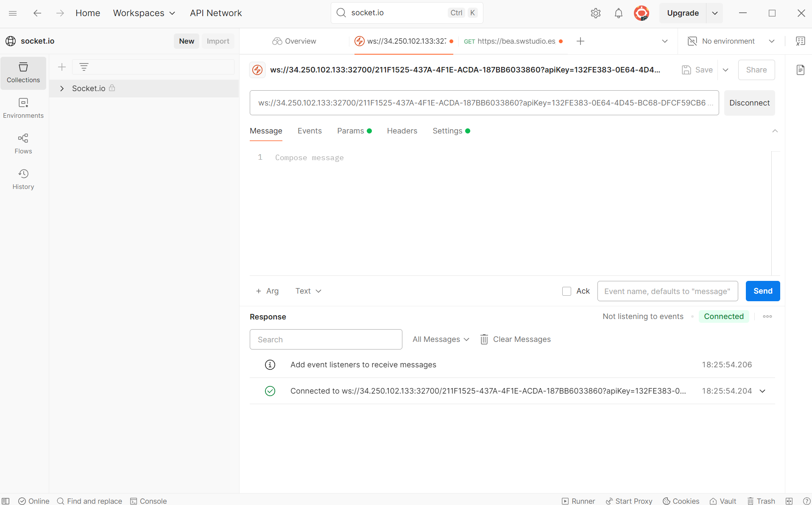Click the event name input field
The height and width of the screenshot is (505, 812).
[667, 291]
